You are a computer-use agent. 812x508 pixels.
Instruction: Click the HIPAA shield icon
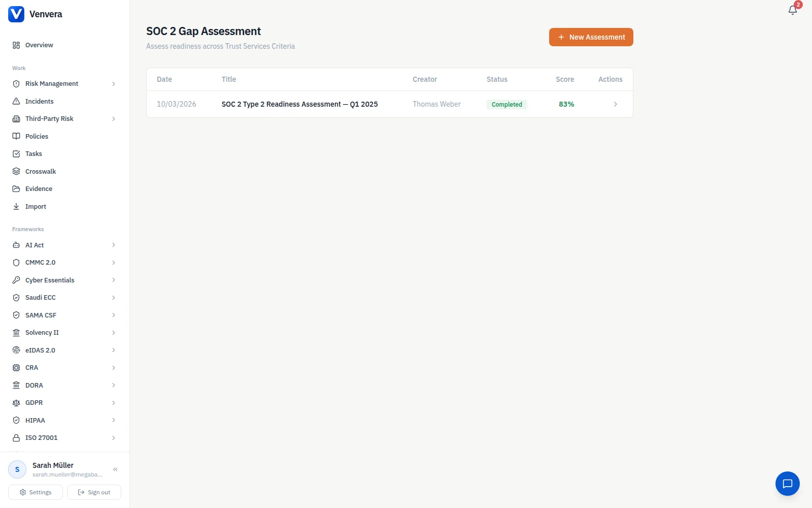[x=16, y=421]
